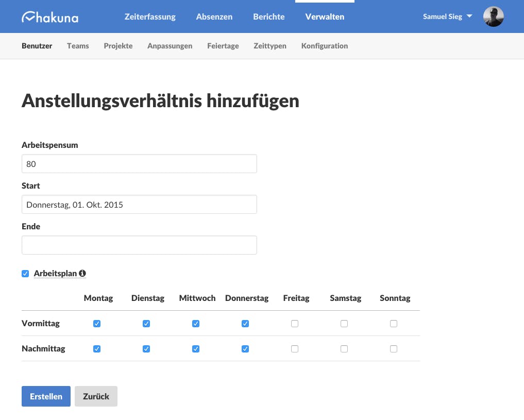
Task: Open the Zeiterfassung menu
Action: pyautogui.click(x=150, y=16)
